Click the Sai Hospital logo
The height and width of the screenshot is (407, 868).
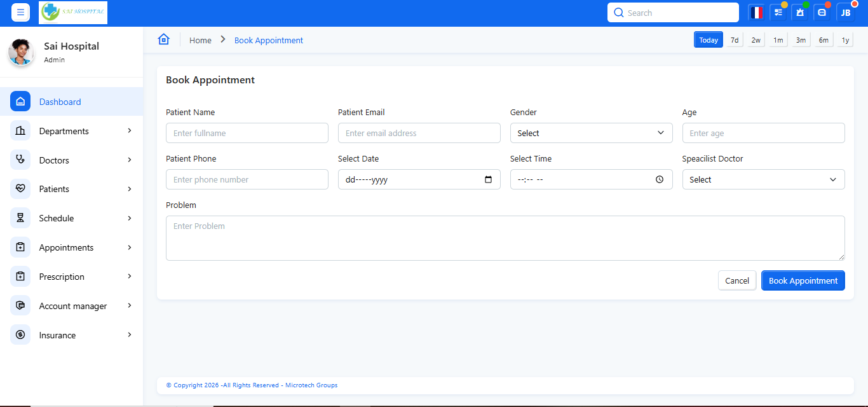pyautogui.click(x=73, y=13)
